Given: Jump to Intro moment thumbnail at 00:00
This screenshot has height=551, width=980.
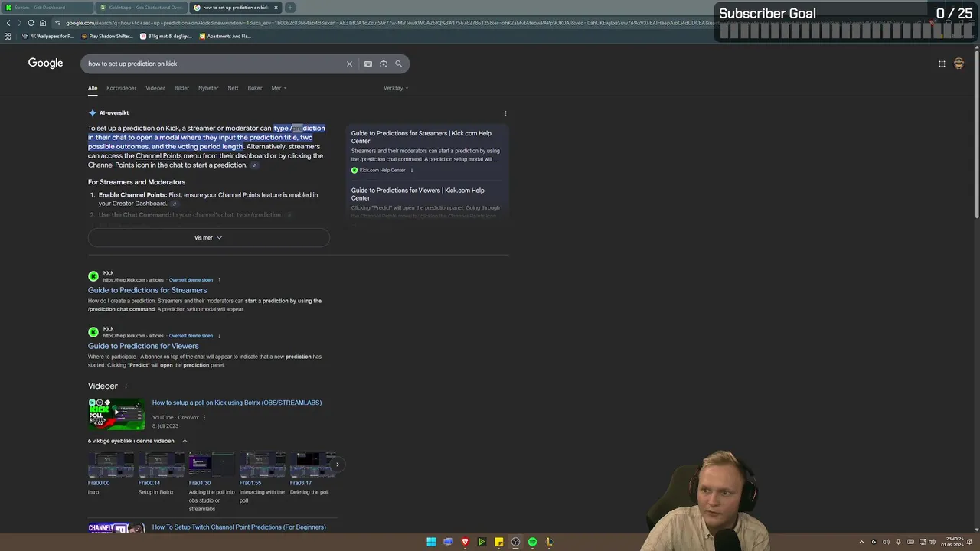Looking at the screenshot, I should coord(111,465).
